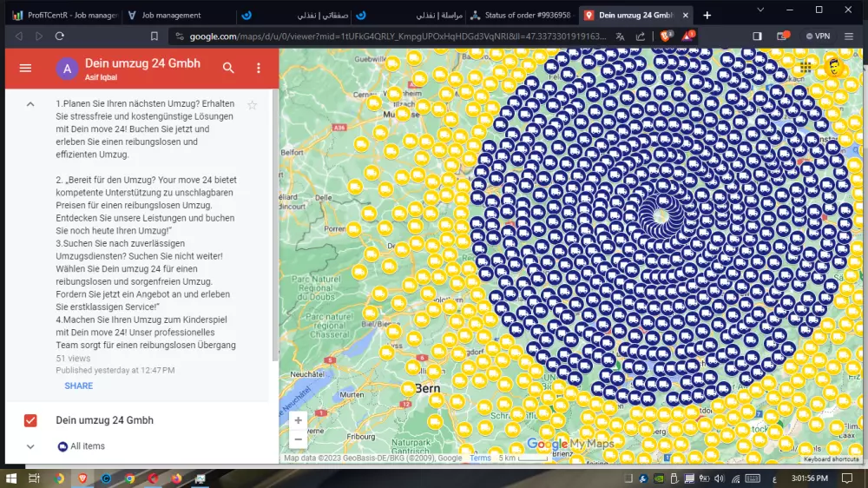Image resolution: width=868 pixels, height=488 pixels.
Task: Open the tab search dropdown arrow
Action: click(761, 10)
